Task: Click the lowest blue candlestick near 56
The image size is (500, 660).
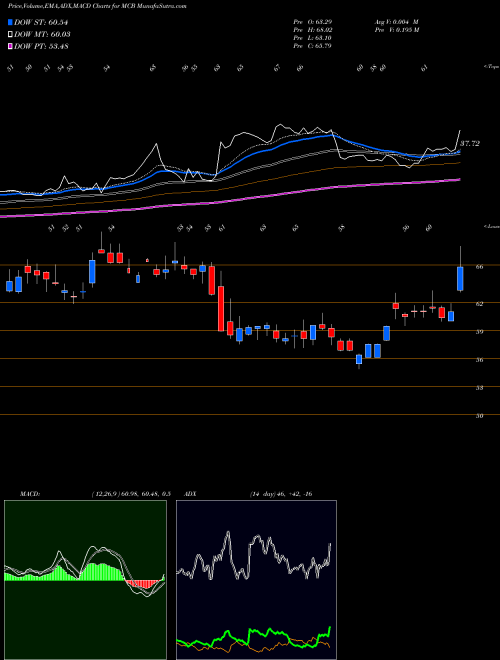Action: 359,359
